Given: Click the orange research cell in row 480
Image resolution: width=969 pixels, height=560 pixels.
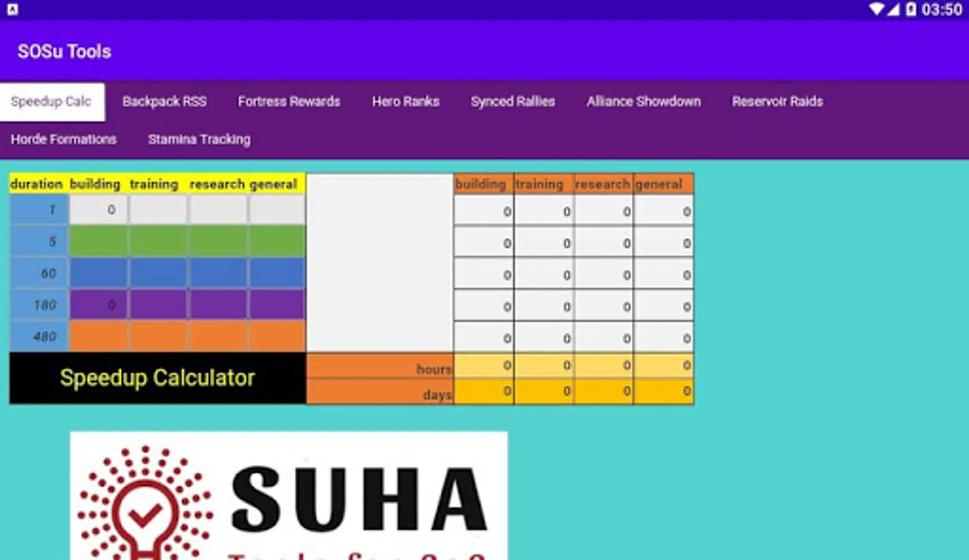Looking at the screenshot, I should 218,337.
